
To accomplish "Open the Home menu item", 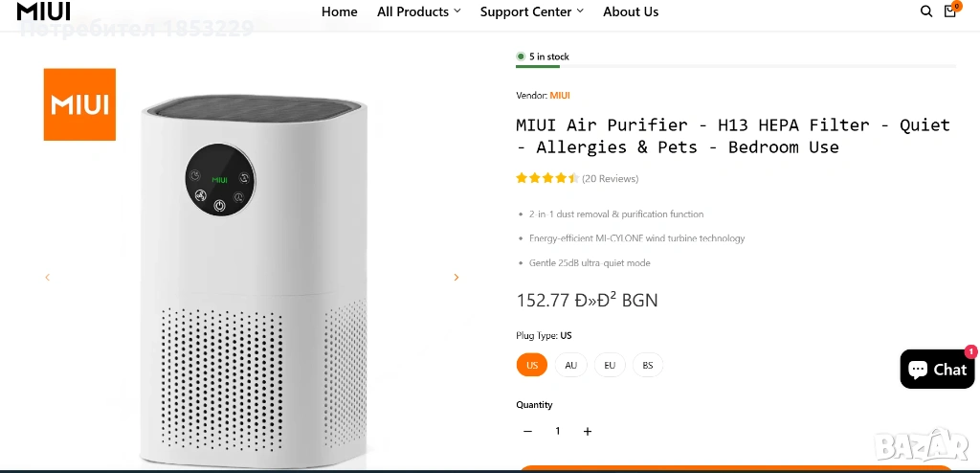I will pos(340,11).
